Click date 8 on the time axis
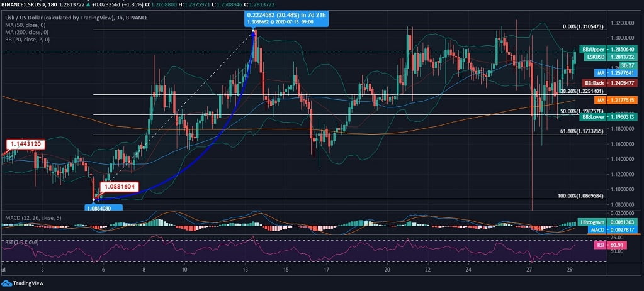 (x=144, y=270)
